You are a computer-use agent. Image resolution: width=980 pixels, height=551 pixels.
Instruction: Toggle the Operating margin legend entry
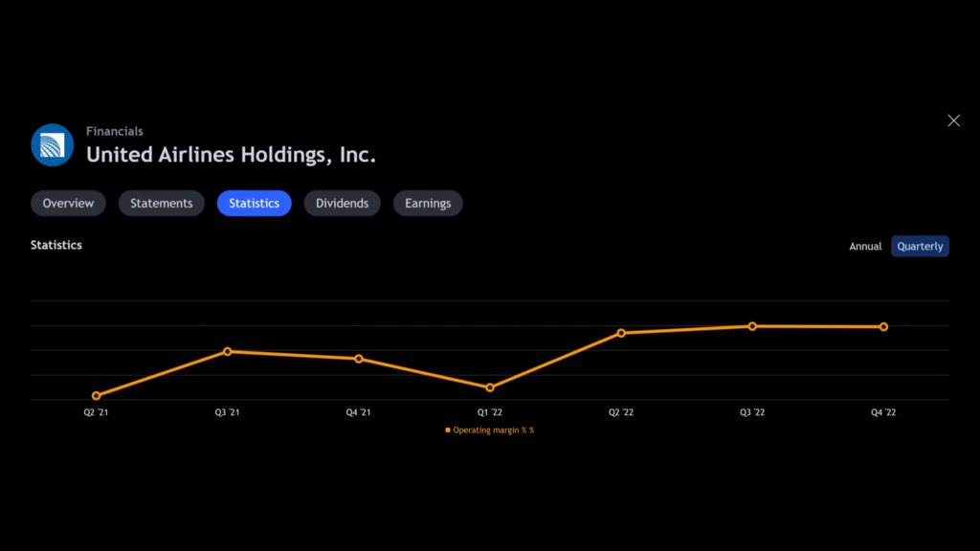pos(490,430)
